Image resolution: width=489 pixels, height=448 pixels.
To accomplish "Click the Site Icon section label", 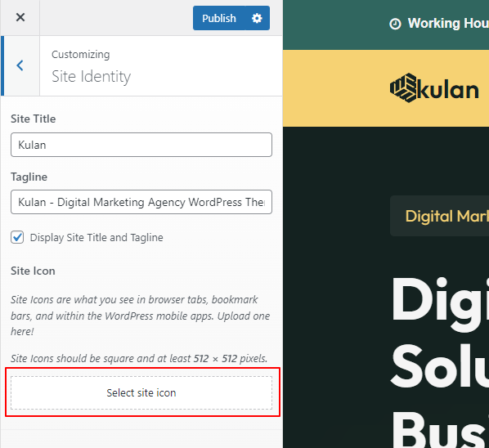I will 33,271.
